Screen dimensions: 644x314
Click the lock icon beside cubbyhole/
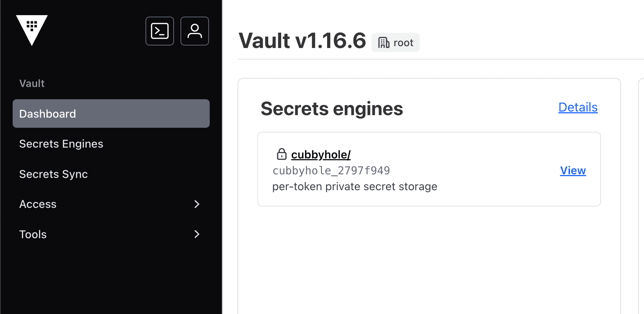(x=282, y=154)
